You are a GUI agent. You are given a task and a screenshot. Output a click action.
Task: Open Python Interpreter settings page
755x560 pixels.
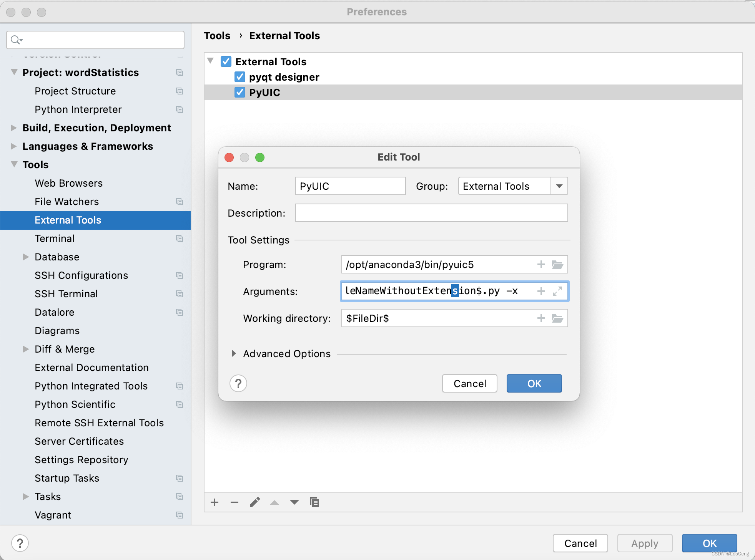pos(78,109)
